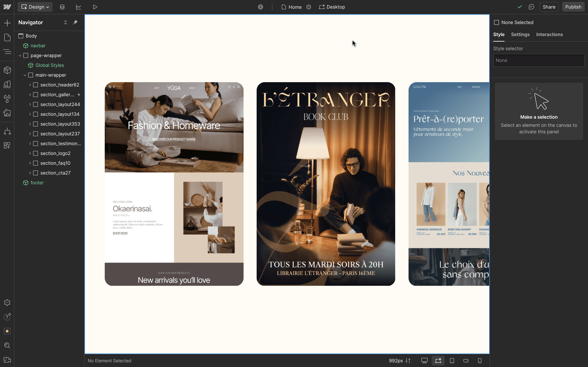Open the Components panel
This screenshot has height=367, width=588.
tap(7, 70)
